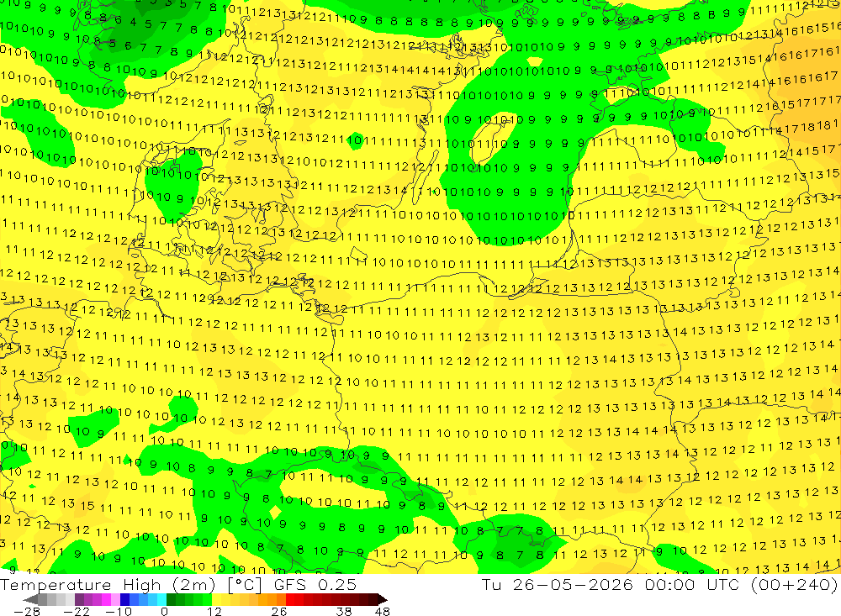
Task: Click the 'GFS 0.25' model label
Action: (x=315, y=585)
